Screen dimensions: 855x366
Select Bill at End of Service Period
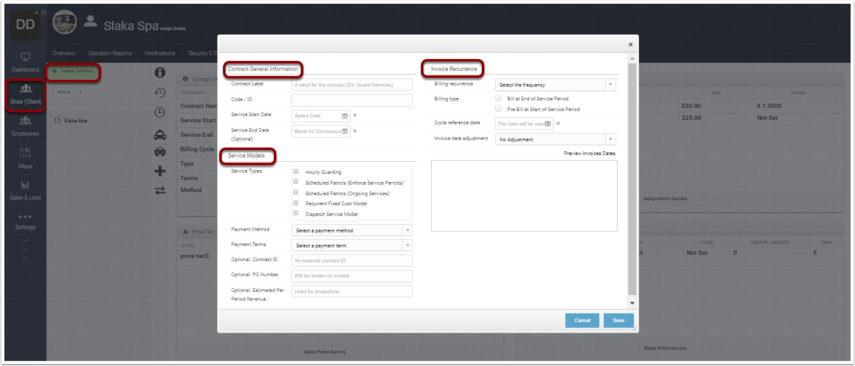pos(498,98)
